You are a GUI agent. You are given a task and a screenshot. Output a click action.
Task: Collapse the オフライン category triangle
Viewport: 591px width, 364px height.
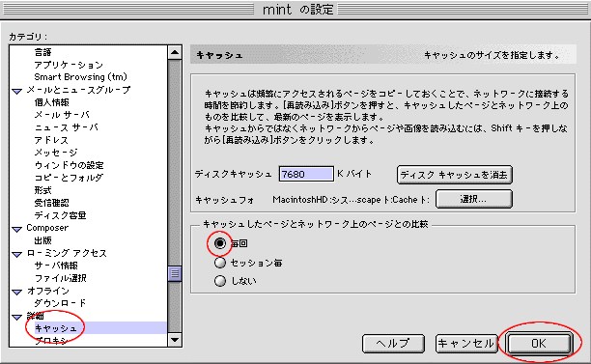(x=17, y=292)
